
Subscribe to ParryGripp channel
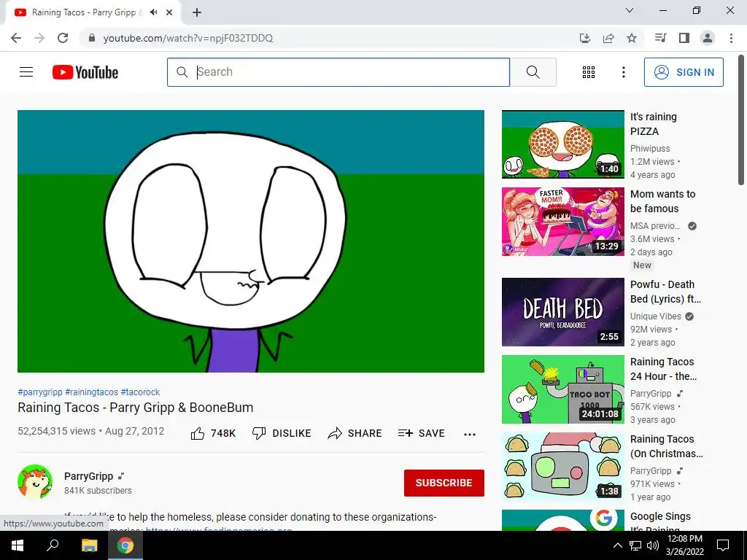pos(444,483)
